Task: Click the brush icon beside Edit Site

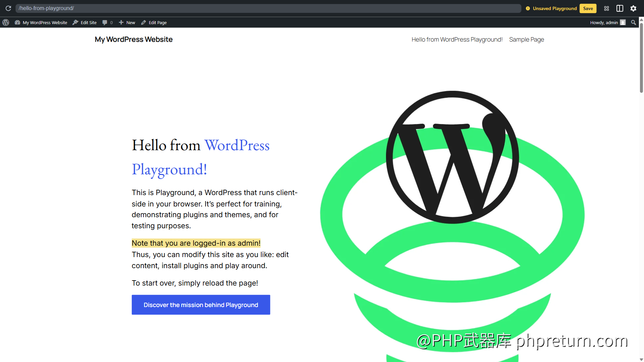Action: tap(75, 22)
